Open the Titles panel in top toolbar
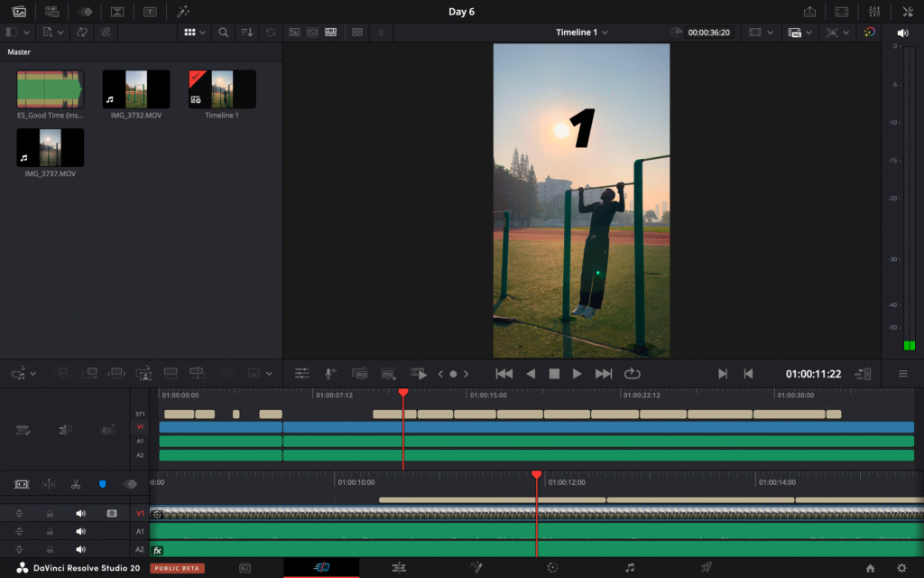924x578 pixels. 150,12
